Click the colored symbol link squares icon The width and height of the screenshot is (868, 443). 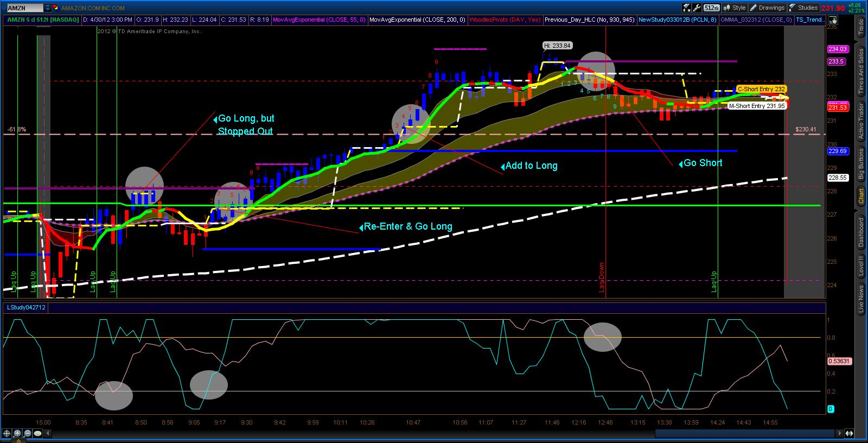pyautogui.click(x=55, y=8)
